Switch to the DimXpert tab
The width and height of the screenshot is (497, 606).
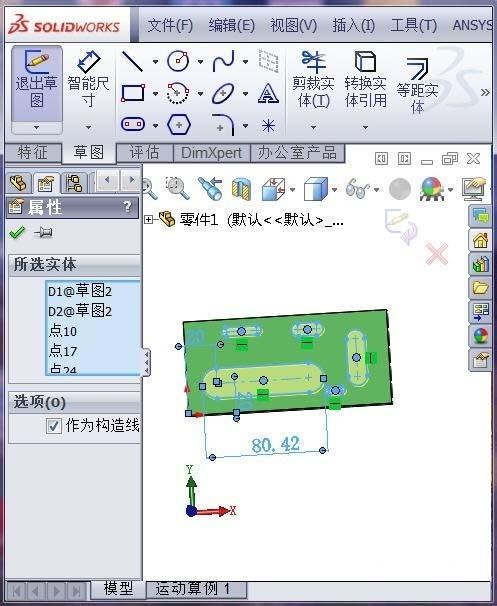point(212,153)
